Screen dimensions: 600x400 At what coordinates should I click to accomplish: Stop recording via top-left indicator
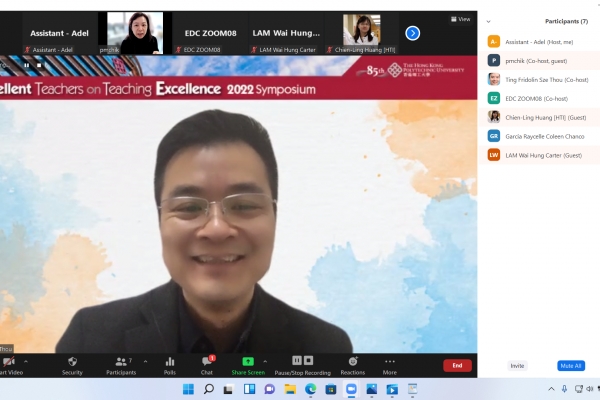39,65
